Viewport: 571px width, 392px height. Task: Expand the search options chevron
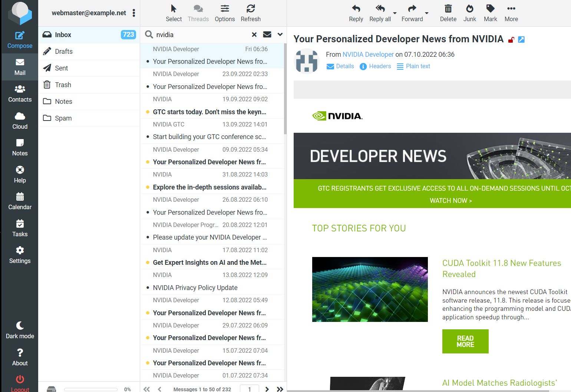tap(280, 34)
